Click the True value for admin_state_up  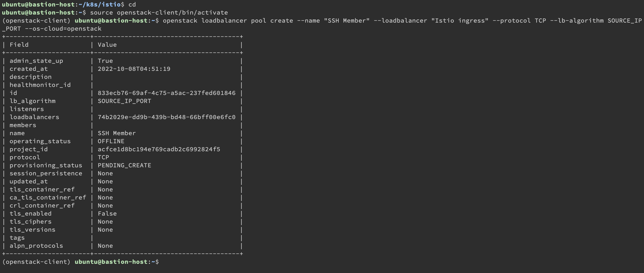point(105,61)
